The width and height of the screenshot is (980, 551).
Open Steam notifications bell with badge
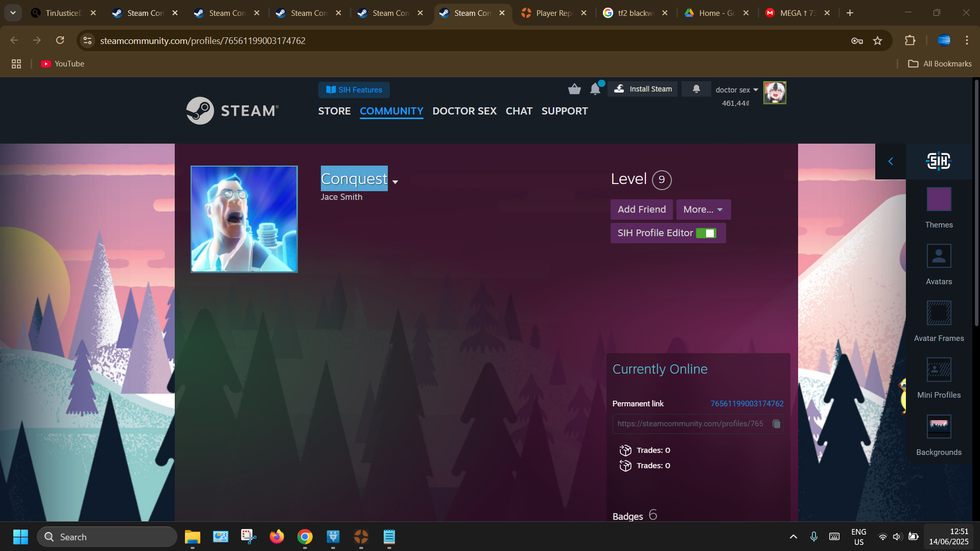tap(596, 89)
